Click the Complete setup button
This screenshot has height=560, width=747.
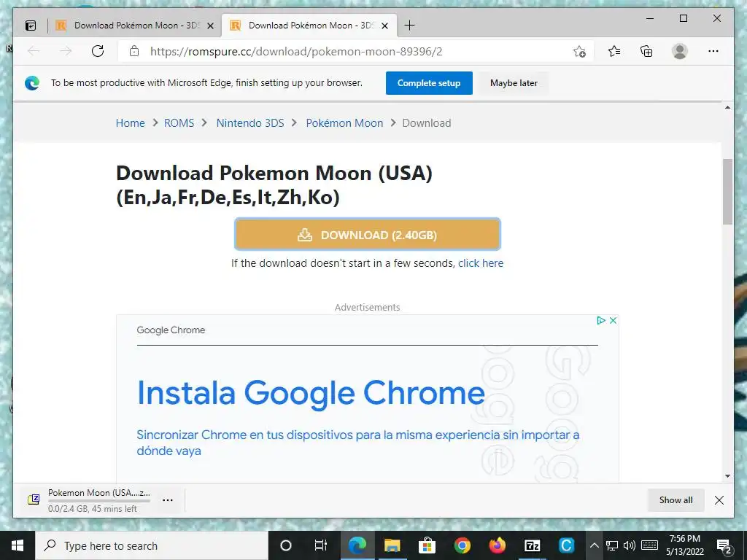click(x=429, y=83)
